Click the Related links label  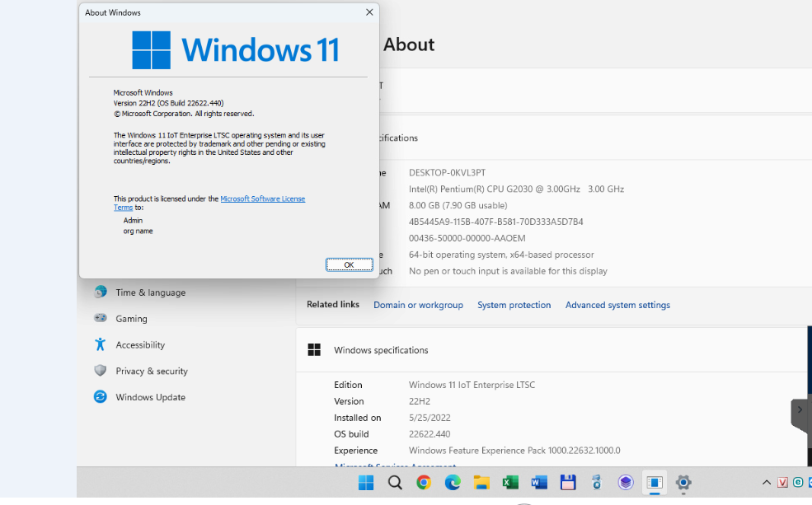coord(332,304)
